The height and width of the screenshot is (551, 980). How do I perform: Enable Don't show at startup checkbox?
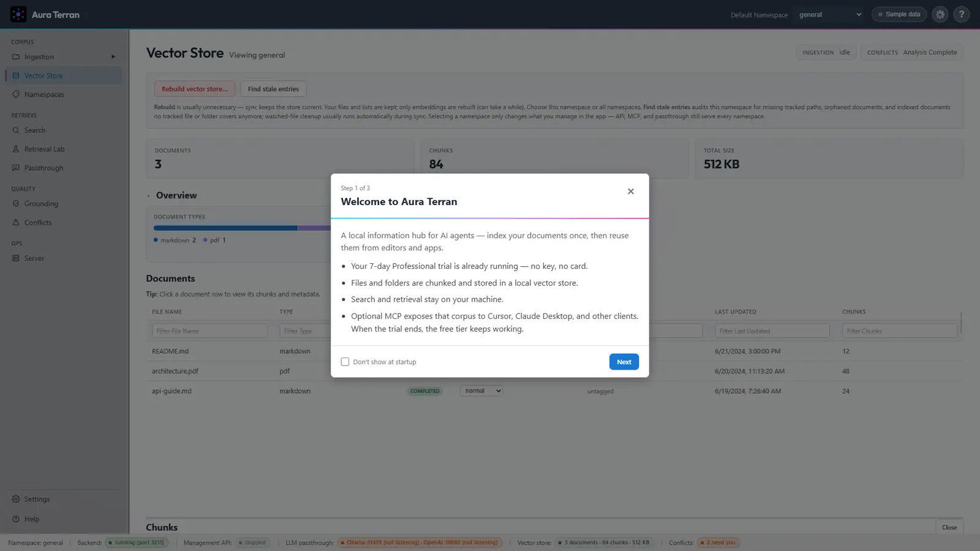[345, 362]
